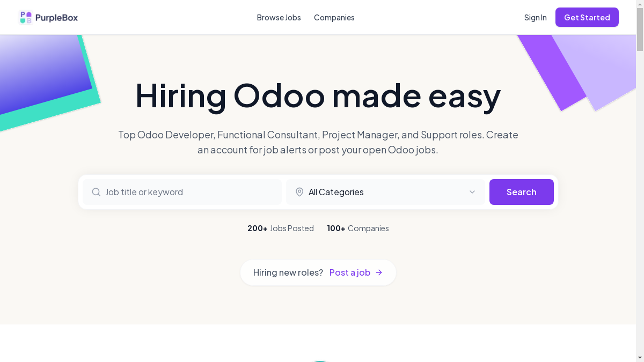Click the scrollbar down arrow
Screen dimensions: 644x362
(x=640, y=358)
